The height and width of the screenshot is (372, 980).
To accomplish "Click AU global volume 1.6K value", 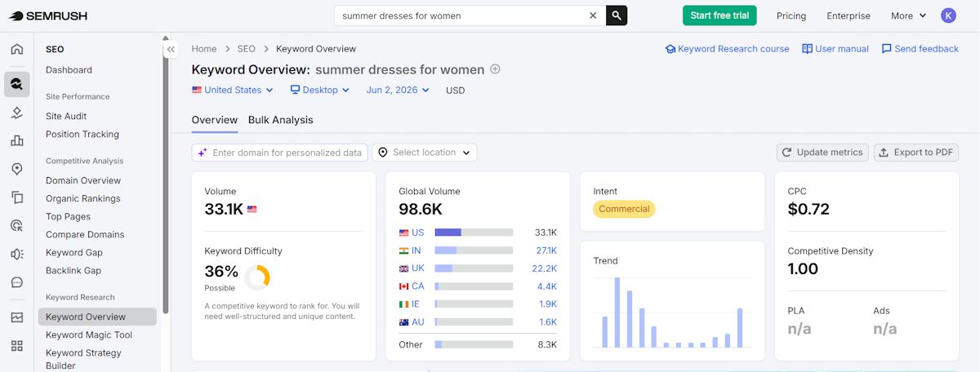I will (548, 322).
